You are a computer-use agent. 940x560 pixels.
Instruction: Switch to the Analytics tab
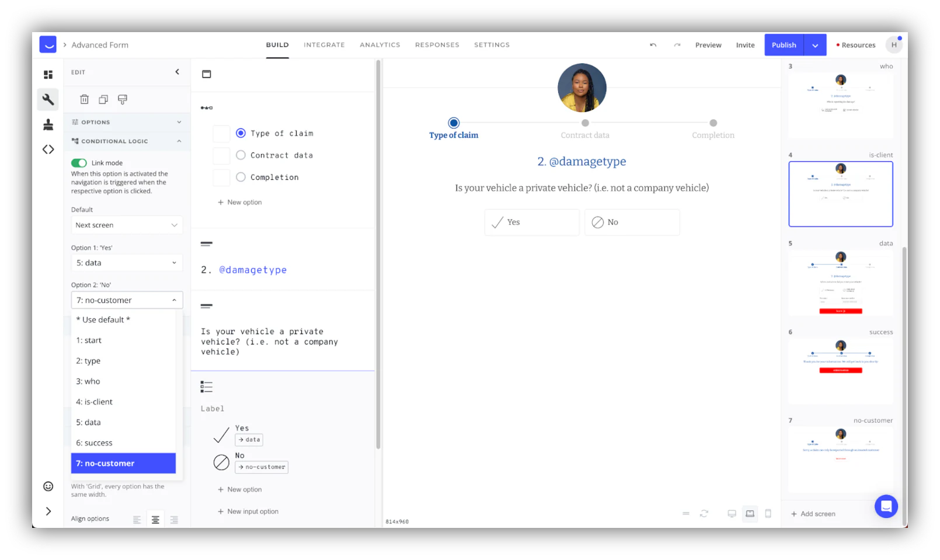380,45
